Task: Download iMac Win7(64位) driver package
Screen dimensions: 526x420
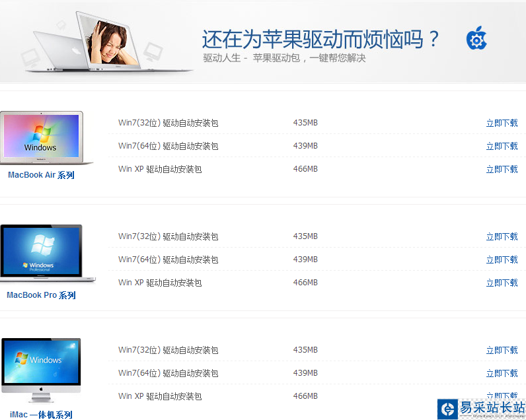Action: 502,373
